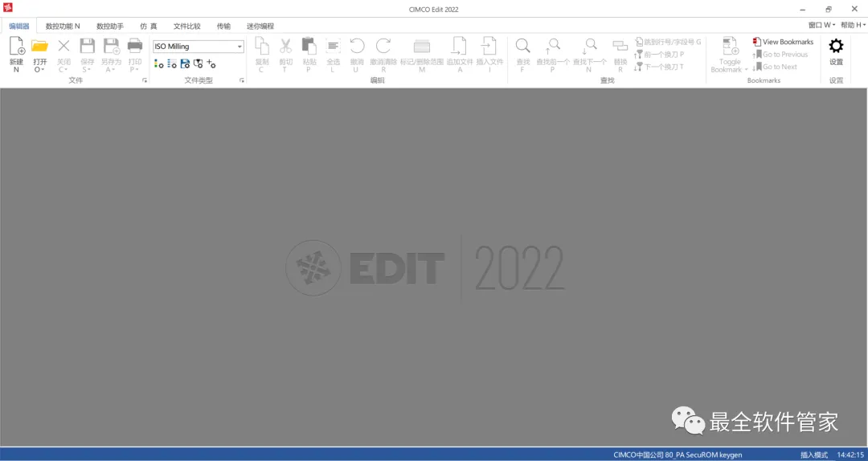868x461 pixels.
Task: Click the 查找 magnifier icon
Action: pyautogui.click(x=522, y=47)
